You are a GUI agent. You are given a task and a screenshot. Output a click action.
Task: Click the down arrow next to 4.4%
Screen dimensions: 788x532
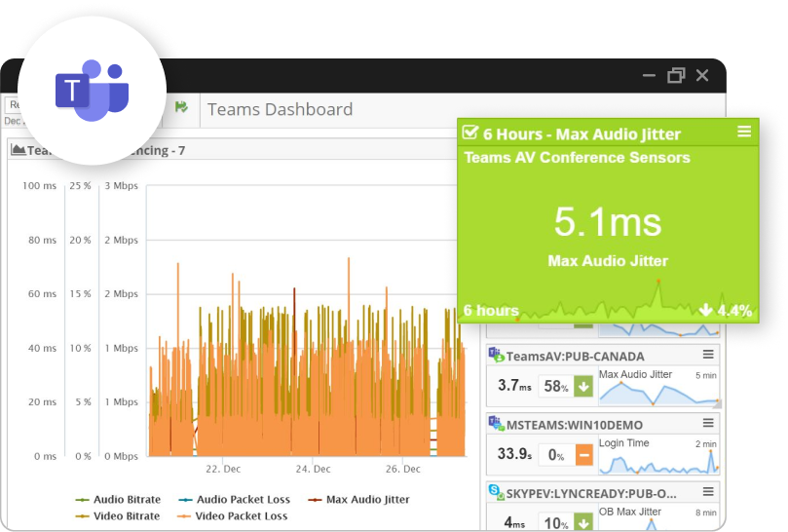tap(705, 310)
